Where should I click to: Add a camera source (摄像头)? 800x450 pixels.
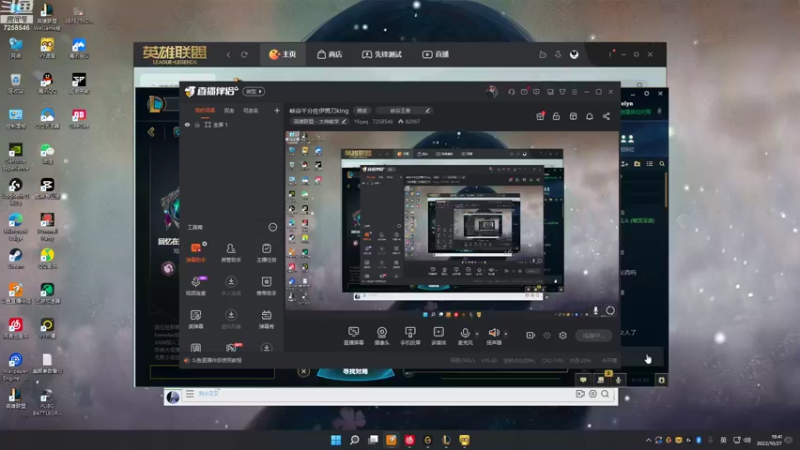[382, 336]
